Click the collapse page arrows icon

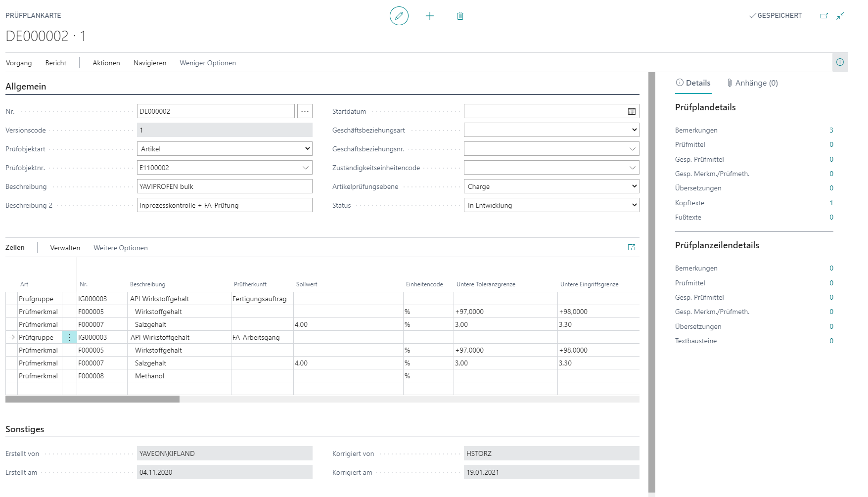pos(840,16)
